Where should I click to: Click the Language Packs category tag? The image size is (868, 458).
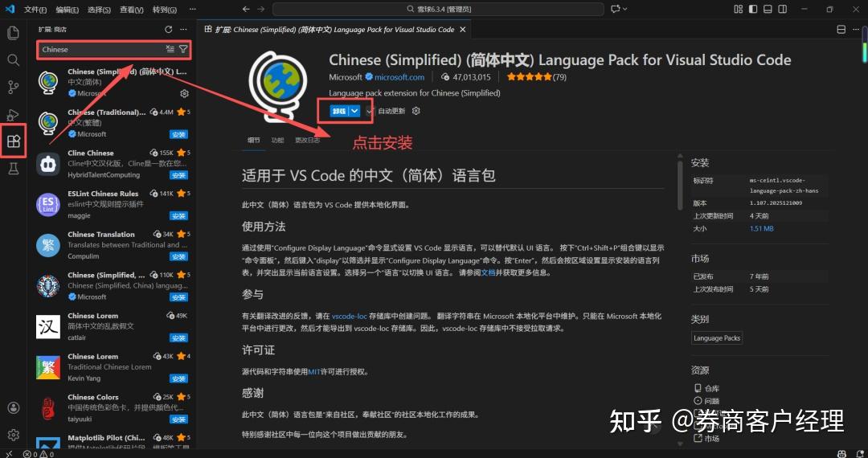(x=716, y=338)
